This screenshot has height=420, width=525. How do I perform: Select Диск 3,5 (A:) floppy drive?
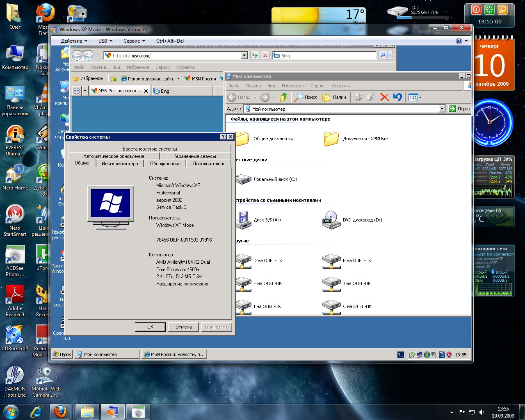click(258, 220)
